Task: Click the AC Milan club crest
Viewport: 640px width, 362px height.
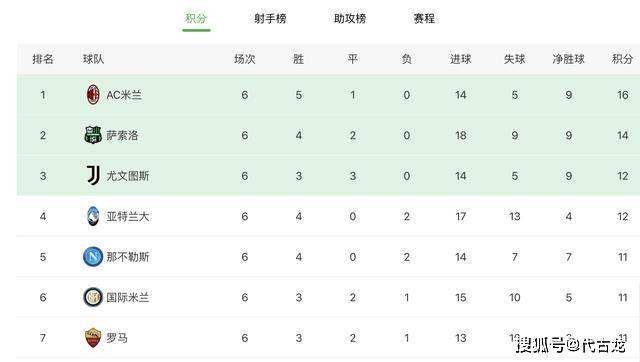Action: [93, 95]
